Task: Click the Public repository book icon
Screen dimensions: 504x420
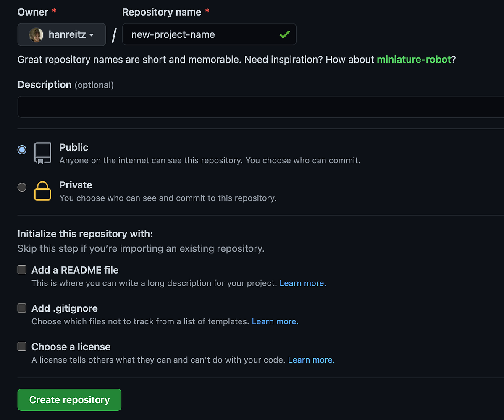Action: tap(42, 153)
